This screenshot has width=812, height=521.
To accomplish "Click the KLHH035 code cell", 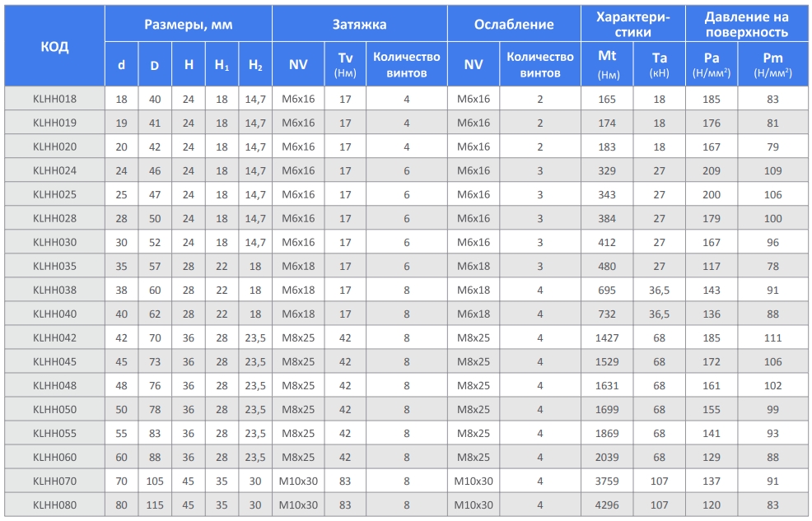I will (x=54, y=267).
